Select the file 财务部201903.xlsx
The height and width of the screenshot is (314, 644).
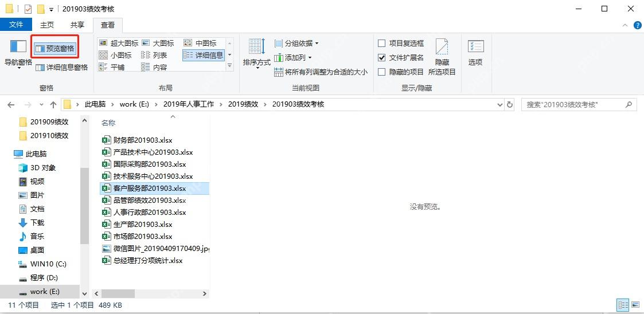[x=137, y=140]
